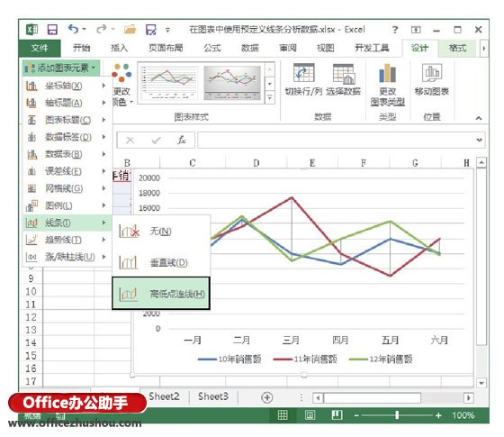Click Change Chart Type (更改图表类型) icon
Screen dimensions: 504x437
pos(387,73)
